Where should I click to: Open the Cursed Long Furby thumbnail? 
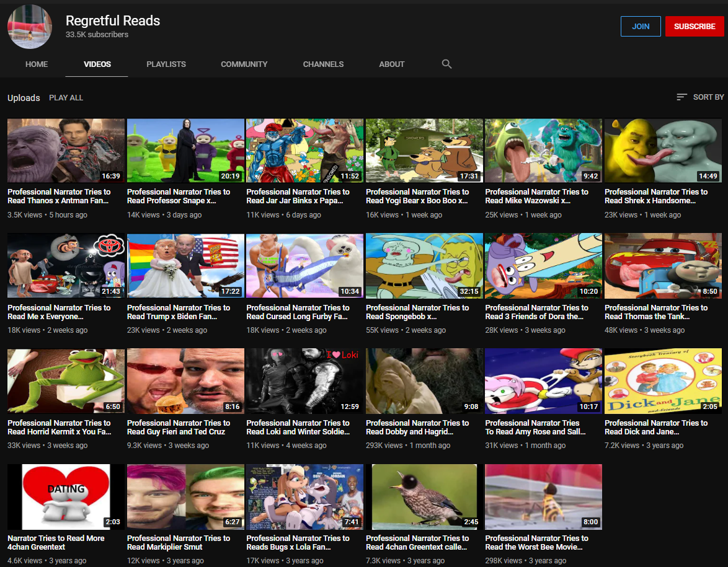(x=305, y=265)
